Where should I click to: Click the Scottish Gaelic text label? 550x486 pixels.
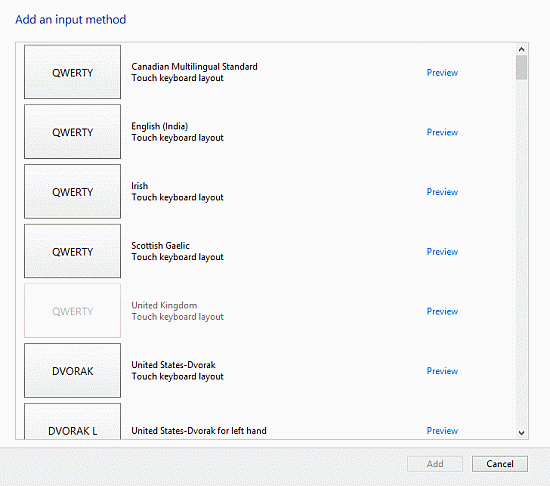(x=160, y=245)
